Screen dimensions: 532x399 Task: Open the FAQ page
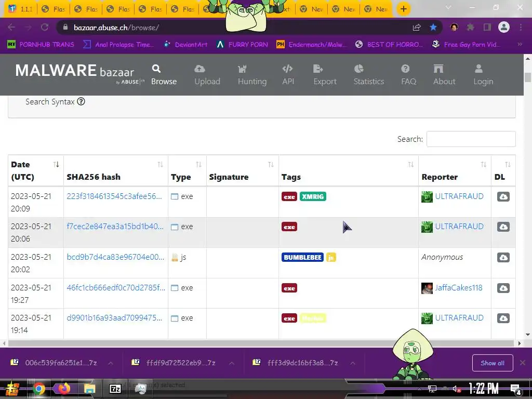pos(408,75)
